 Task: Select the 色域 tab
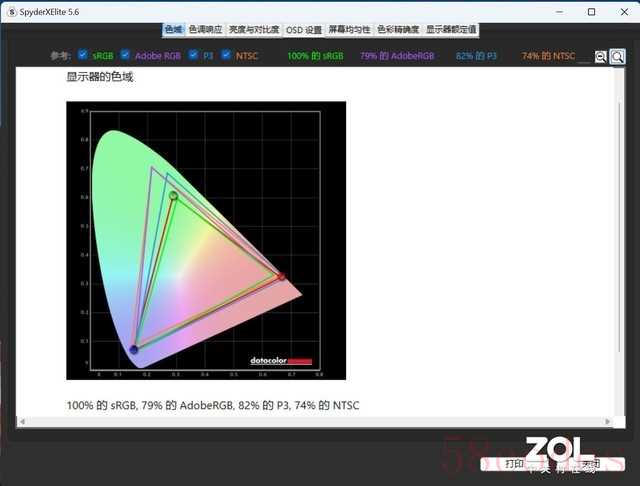tap(173, 29)
